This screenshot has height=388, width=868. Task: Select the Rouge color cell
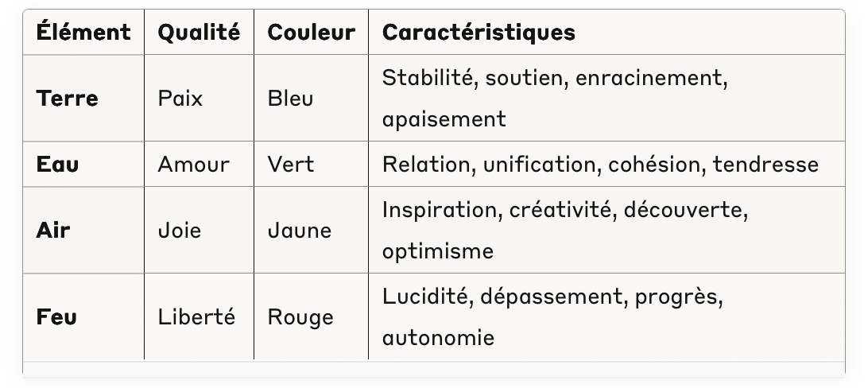coord(300,317)
